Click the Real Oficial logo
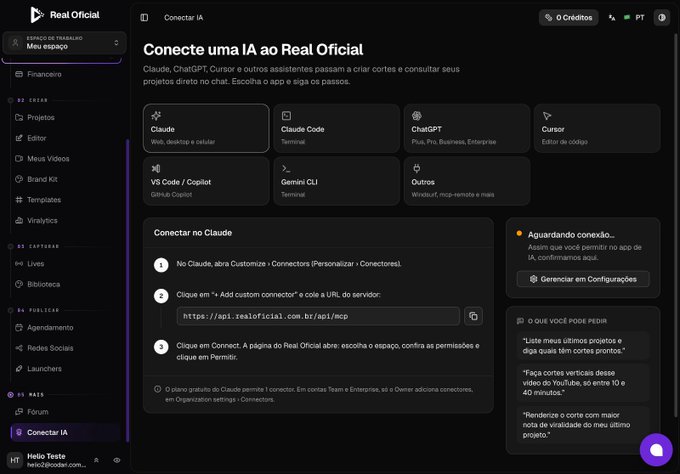The width and height of the screenshot is (680, 474). 65,15
